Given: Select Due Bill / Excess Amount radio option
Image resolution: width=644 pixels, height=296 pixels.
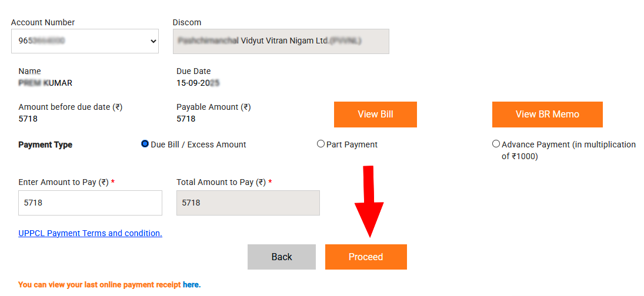Looking at the screenshot, I should 145,144.
